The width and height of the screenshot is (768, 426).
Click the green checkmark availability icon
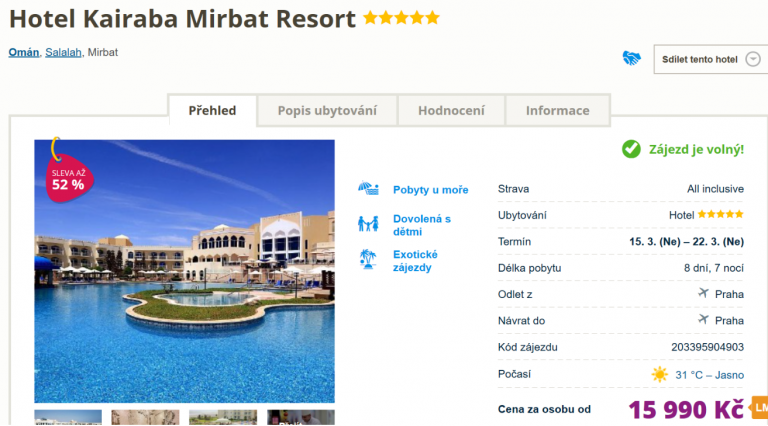(x=631, y=149)
